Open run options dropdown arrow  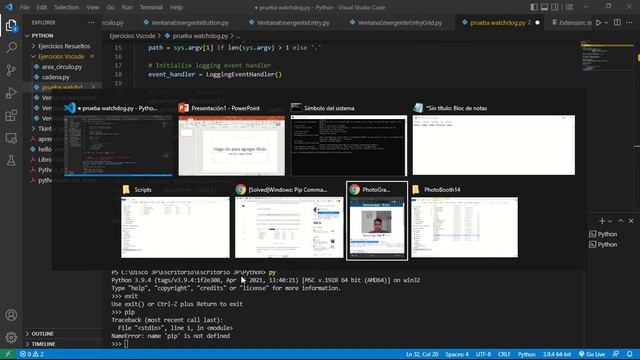click(607, 23)
